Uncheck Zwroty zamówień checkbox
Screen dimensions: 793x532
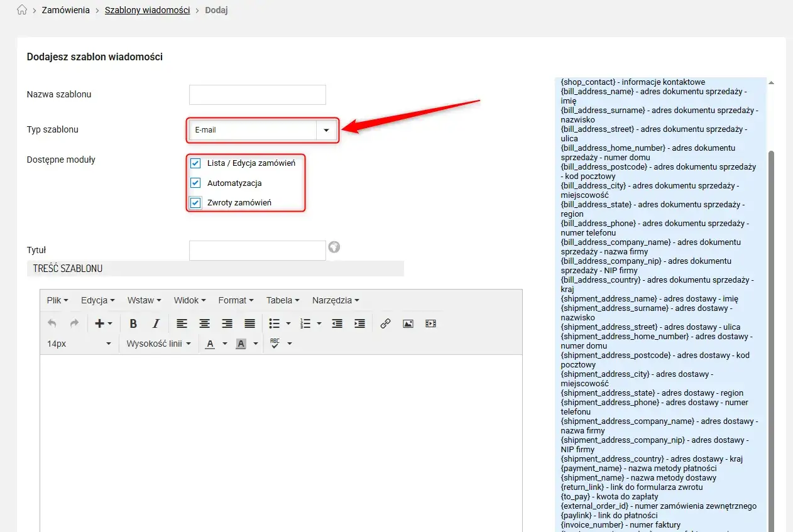point(195,203)
